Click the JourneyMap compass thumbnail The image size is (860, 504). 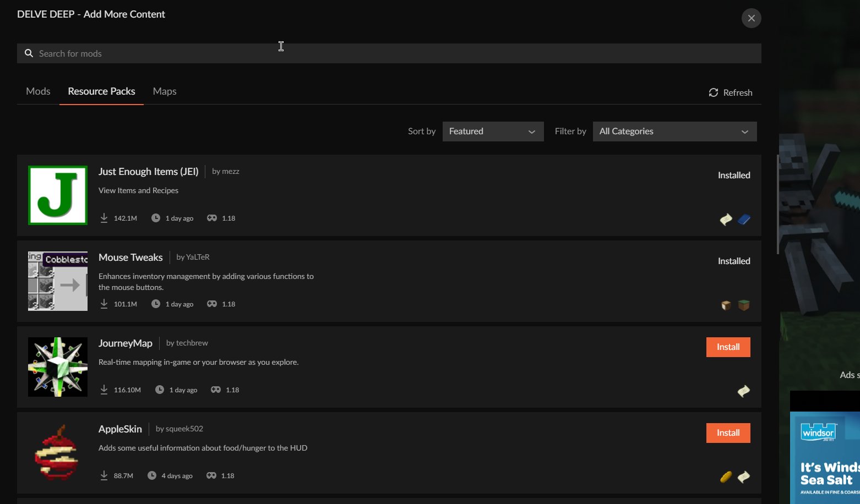pyautogui.click(x=58, y=367)
